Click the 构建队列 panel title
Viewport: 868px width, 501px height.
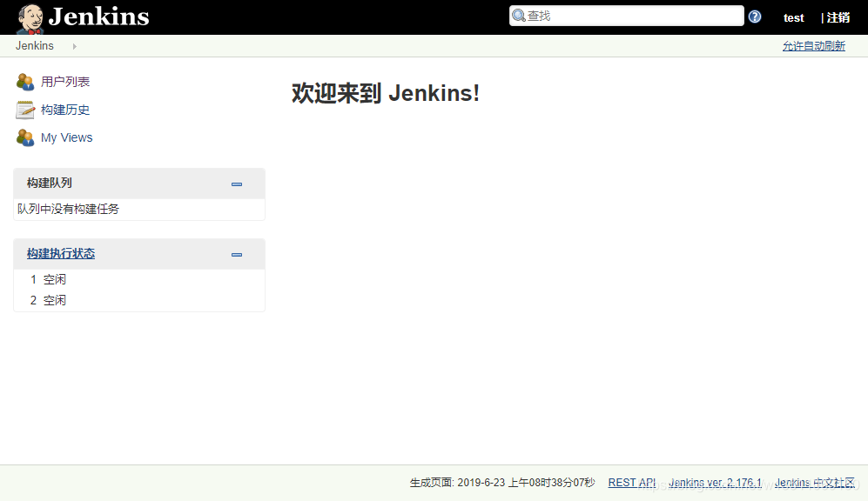(x=50, y=183)
